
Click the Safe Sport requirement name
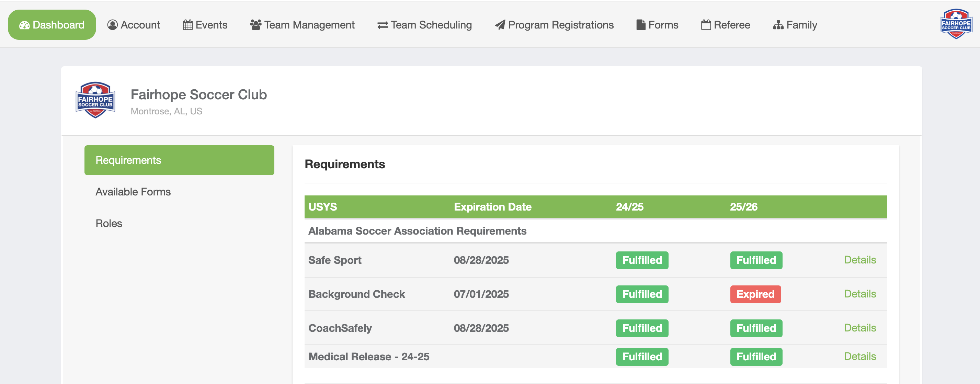click(x=335, y=260)
